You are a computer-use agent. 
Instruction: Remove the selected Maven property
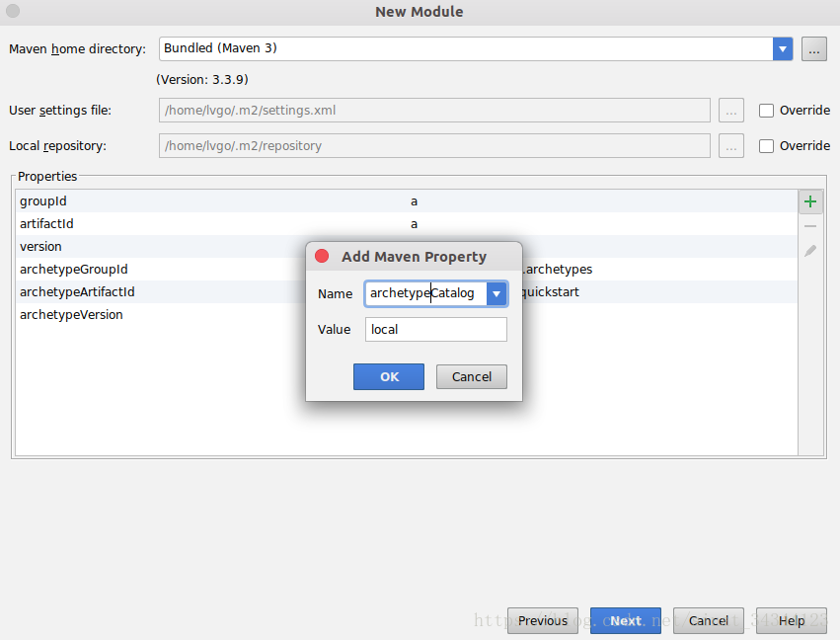pyautogui.click(x=810, y=225)
